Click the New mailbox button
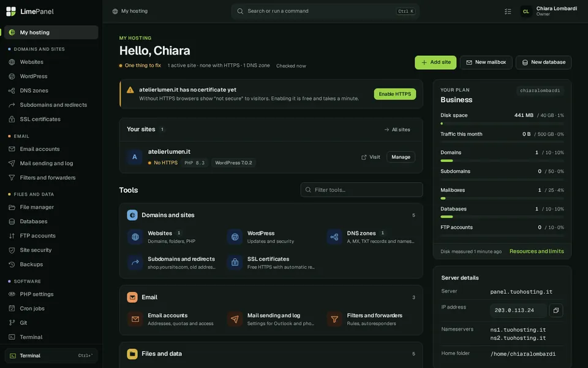The height and width of the screenshot is (368, 588). [x=486, y=63]
